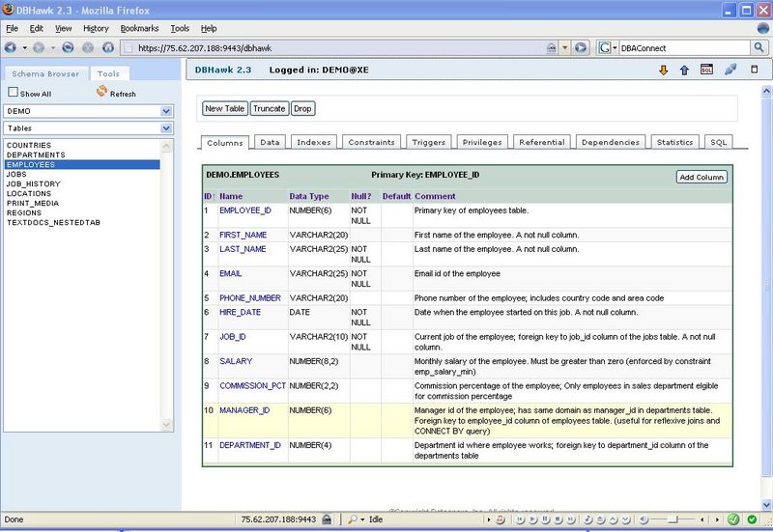This screenshot has width=773, height=532.
Task: Open the MANAGER_ID column link
Action: [244, 409]
